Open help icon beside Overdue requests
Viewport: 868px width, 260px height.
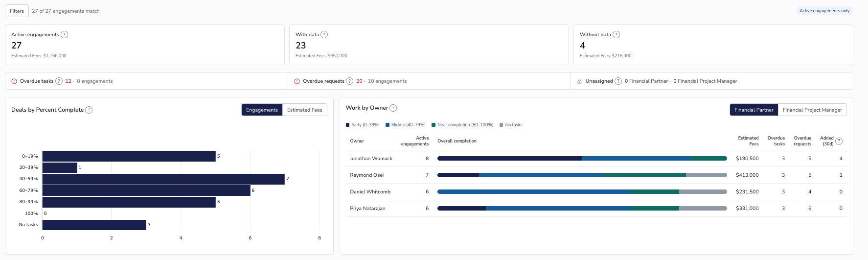coord(350,81)
